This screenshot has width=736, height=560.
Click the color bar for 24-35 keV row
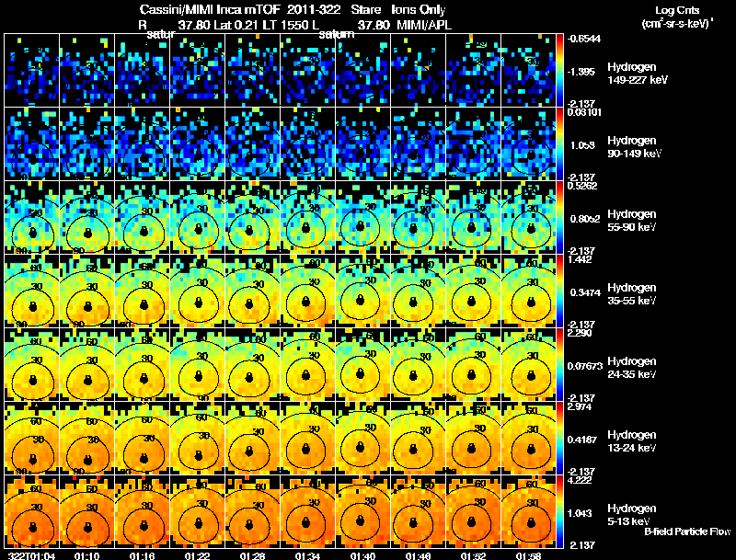click(559, 364)
